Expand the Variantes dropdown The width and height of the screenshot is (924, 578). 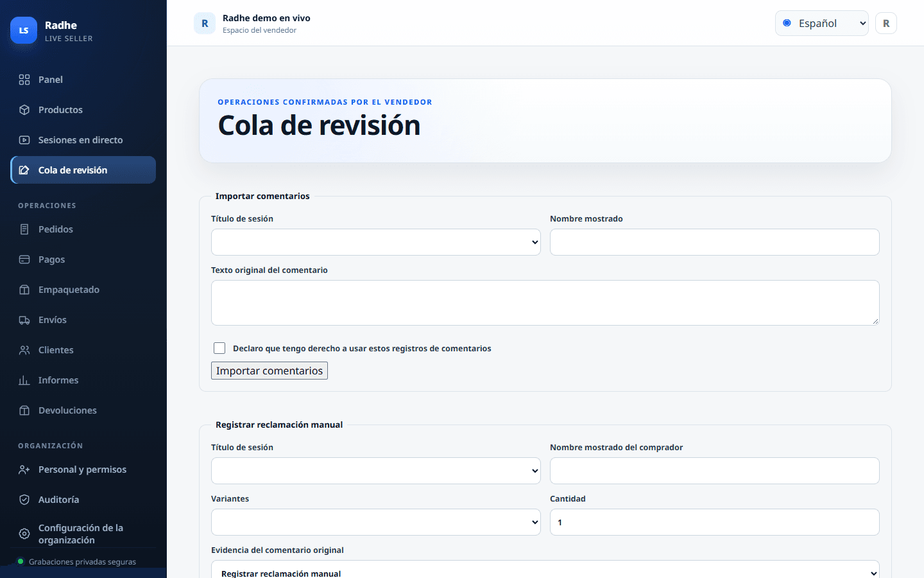click(376, 522)
